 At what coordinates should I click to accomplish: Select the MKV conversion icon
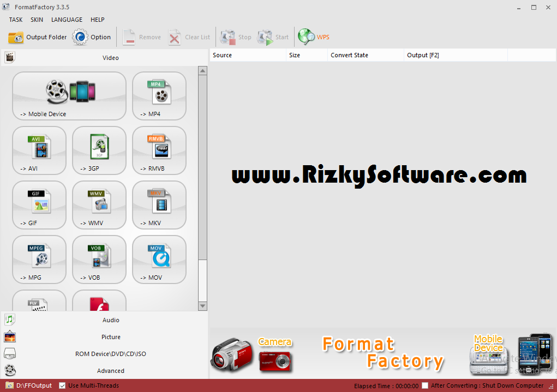(x=159, y=205)
